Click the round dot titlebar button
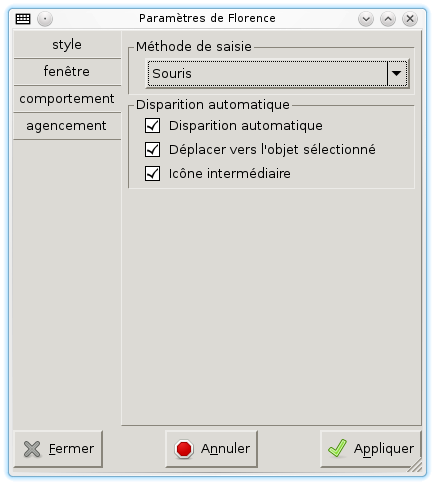Viewport: 435px width, 485px height. (x=45, y=19)
